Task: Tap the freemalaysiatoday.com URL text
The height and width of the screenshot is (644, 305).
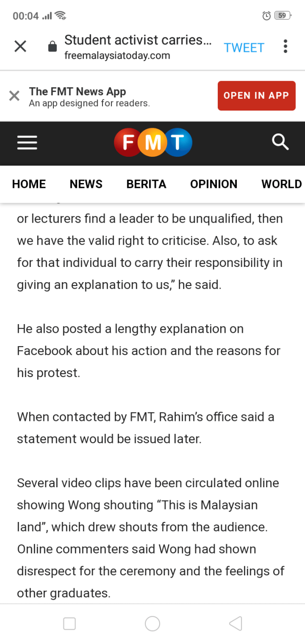Action: click(x=117, y=55)
